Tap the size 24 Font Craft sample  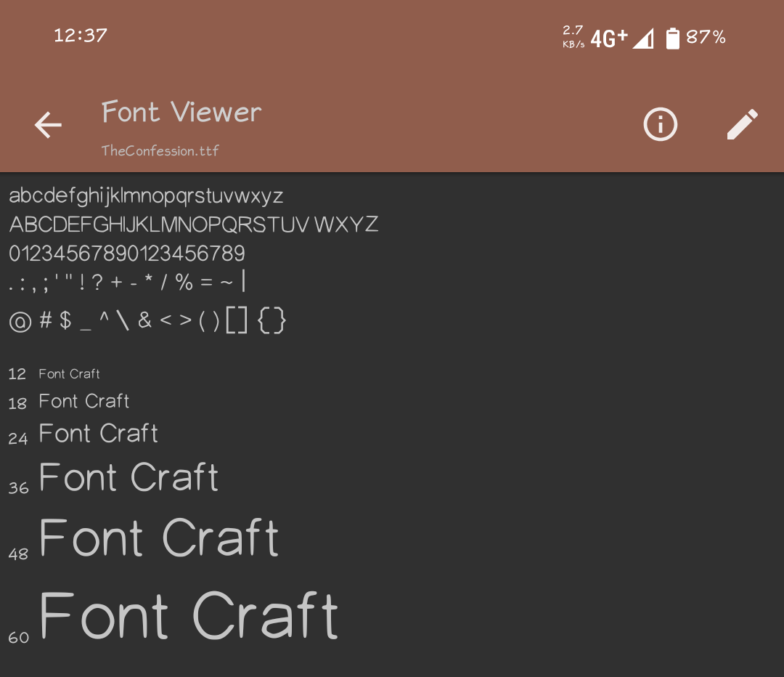pyautogui.click(x=99, y=434)
